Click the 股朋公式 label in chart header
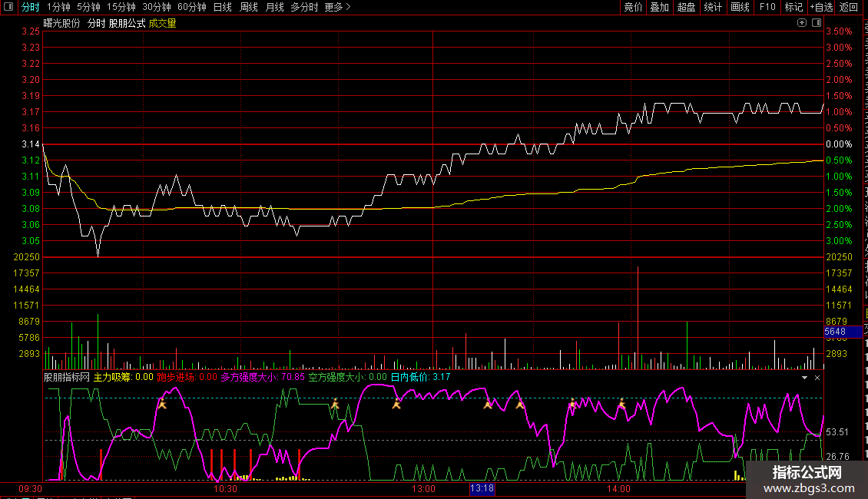This screenshot has width=868, height=499. (x=127, y=23)
